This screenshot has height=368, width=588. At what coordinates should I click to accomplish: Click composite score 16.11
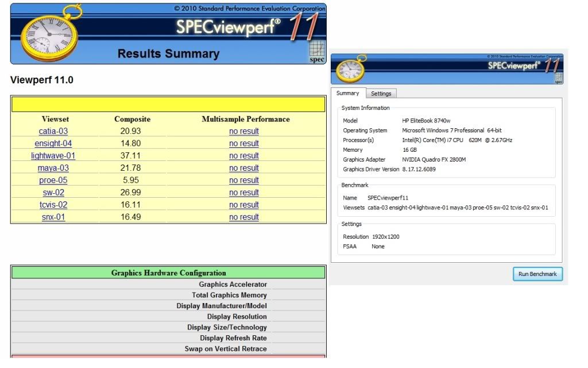(130, 205)
